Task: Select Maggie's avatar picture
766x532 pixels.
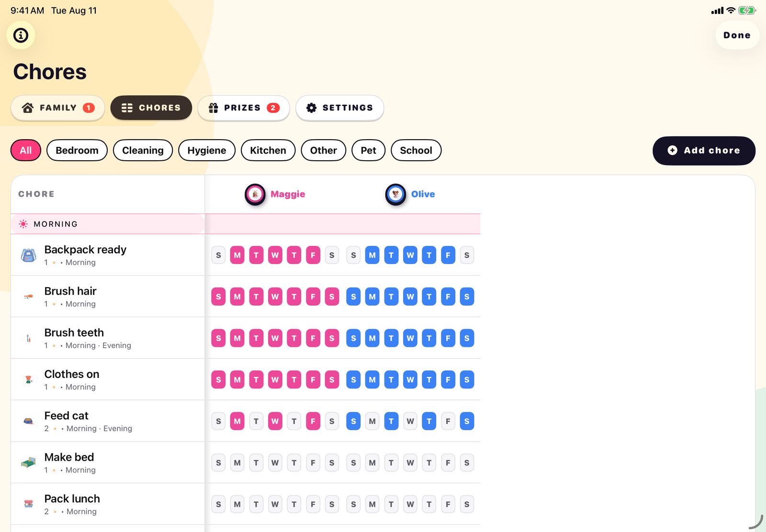Action: 255,194
